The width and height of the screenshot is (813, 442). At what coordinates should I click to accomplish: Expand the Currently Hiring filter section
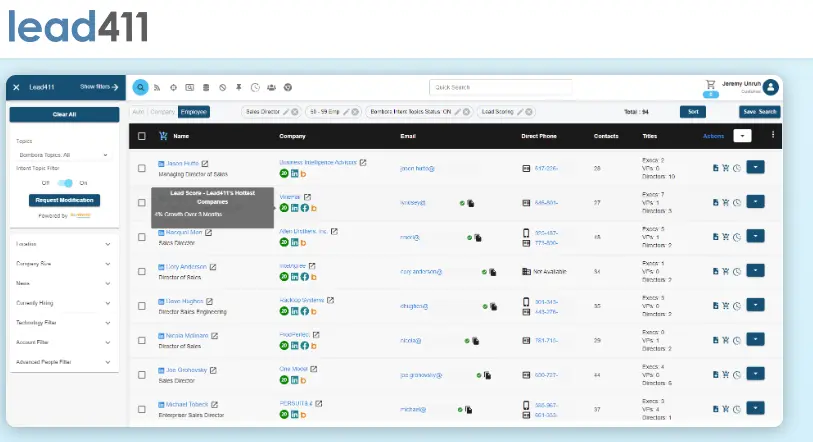click(64, 303)
